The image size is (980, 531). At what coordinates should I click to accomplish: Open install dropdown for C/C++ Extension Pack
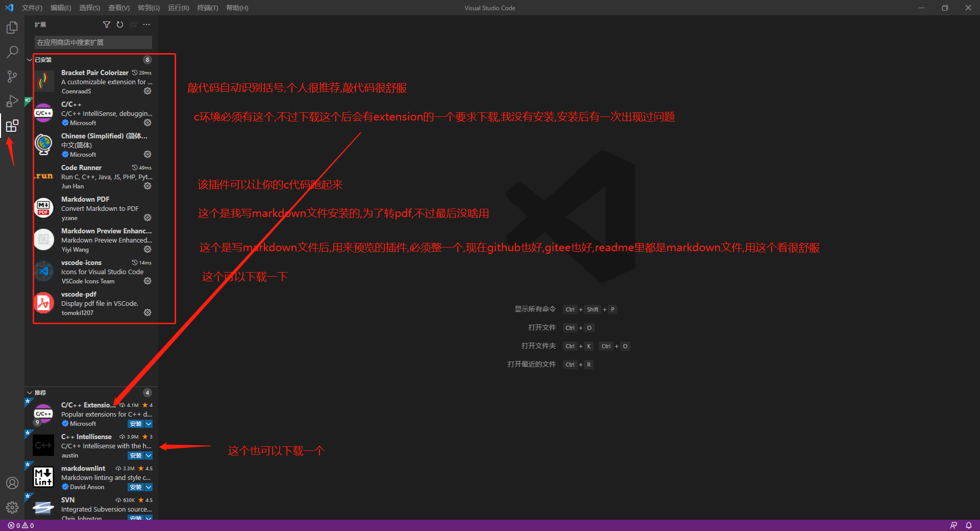tap(149, 424)
